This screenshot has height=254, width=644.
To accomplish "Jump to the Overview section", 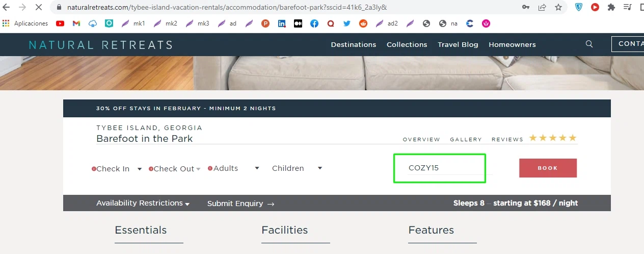I will pyautogui.click(x=421, y=139).
